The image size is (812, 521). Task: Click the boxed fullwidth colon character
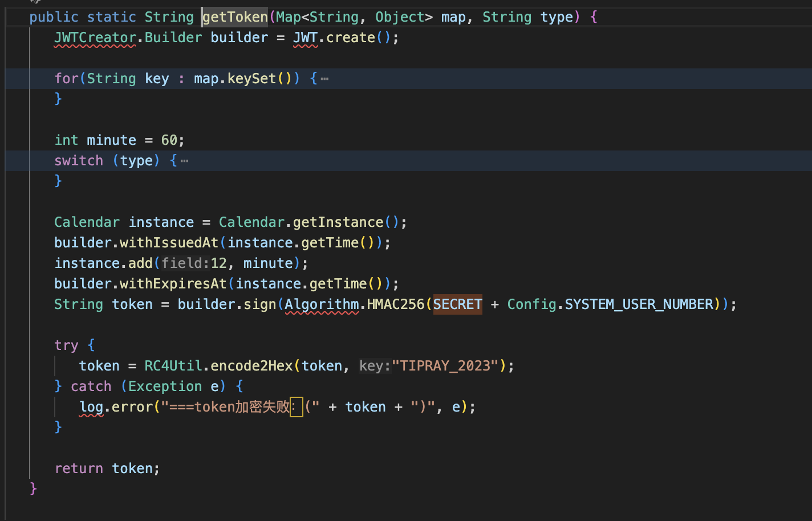point(297,407)
